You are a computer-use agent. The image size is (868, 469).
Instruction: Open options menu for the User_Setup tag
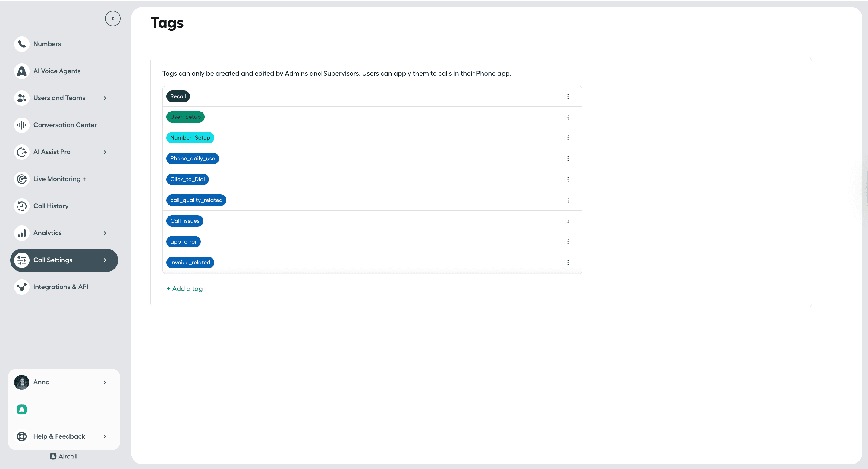click(568, 117)
